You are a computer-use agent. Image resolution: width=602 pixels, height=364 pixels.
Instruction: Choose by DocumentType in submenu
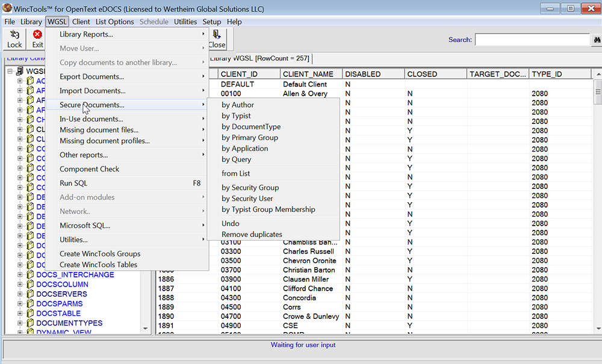click(x=273, y=126)
